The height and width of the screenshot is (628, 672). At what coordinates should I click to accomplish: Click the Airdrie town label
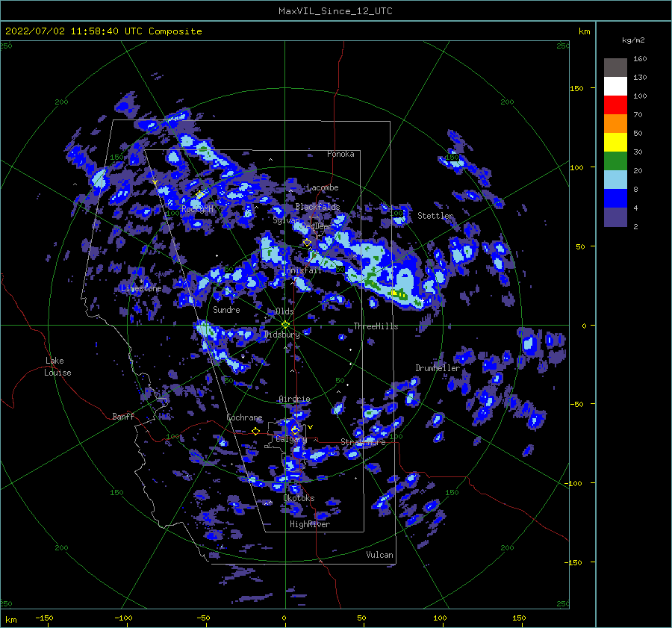[x=294, y=399]
